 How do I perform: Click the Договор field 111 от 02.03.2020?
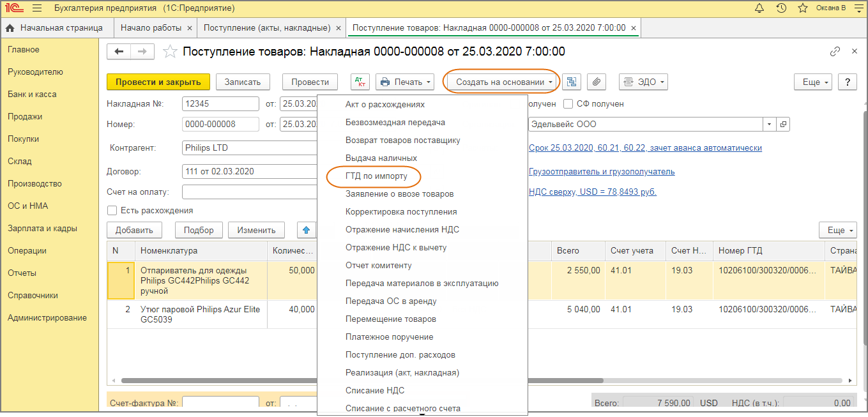click(x=249, y=171)
